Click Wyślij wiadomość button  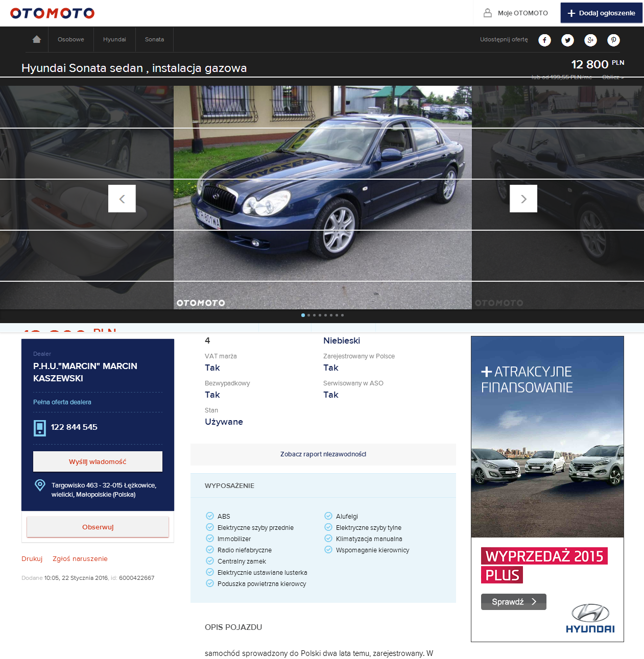click(x=98, y=461)
